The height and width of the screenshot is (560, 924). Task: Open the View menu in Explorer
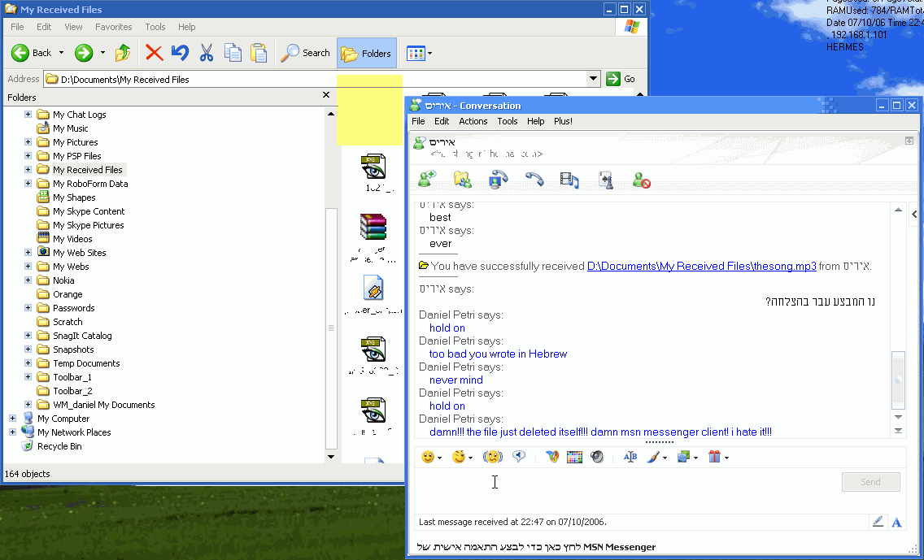74,27
